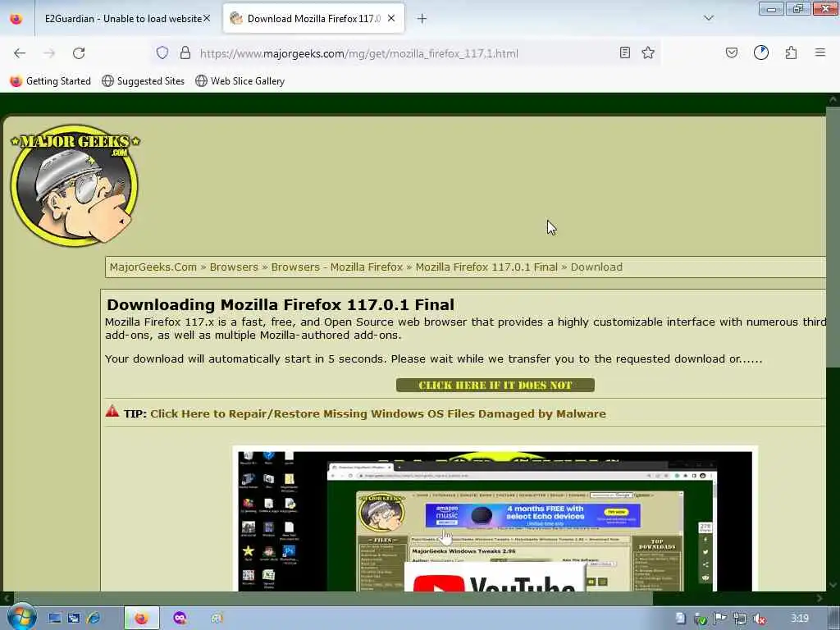Open Browsers - Mozilla Firefox breadcrumb
This screenshot has height=630, width=840.
[337, 267]
